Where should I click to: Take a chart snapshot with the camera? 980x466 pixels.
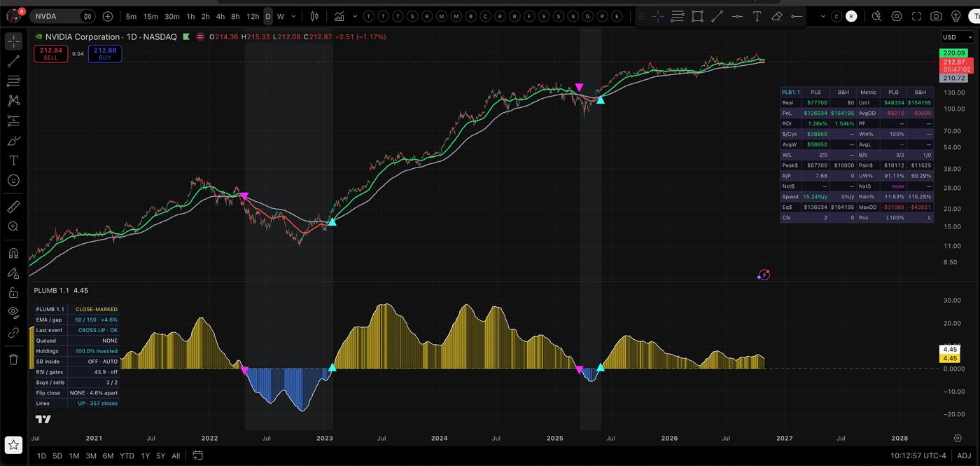[x=936, y=16]
